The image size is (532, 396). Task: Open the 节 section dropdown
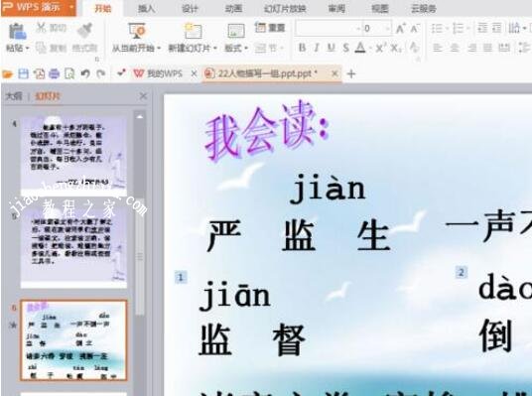point(269,49)
